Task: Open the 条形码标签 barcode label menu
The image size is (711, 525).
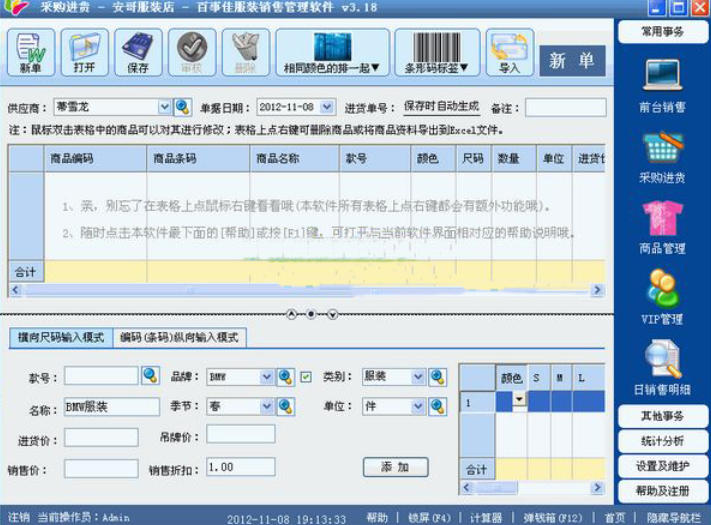Action: 437,52
